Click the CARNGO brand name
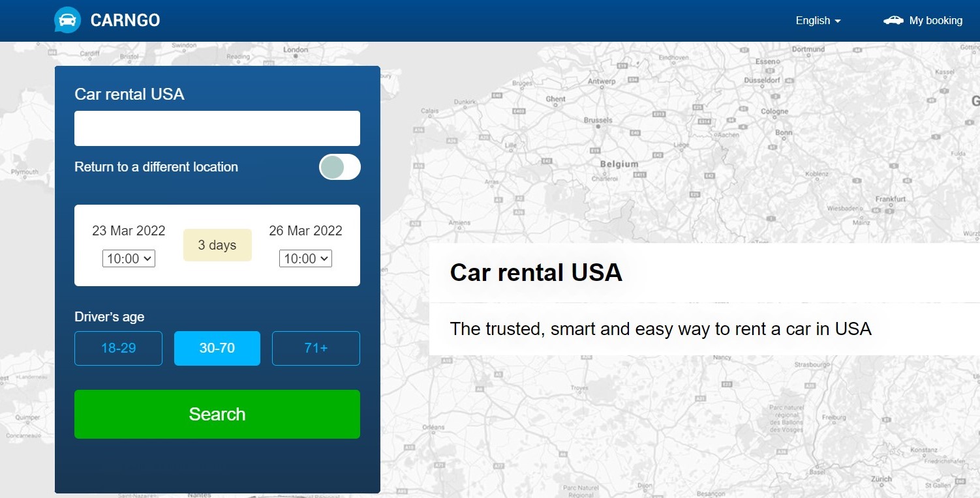Viewport: 980px width, 498px height. (125, 20)
